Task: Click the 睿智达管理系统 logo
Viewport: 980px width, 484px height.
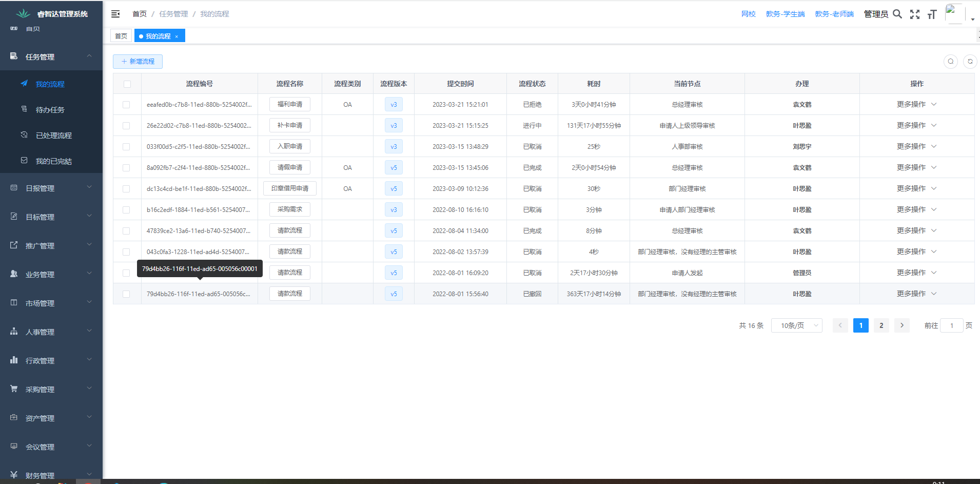Action: 23,13
